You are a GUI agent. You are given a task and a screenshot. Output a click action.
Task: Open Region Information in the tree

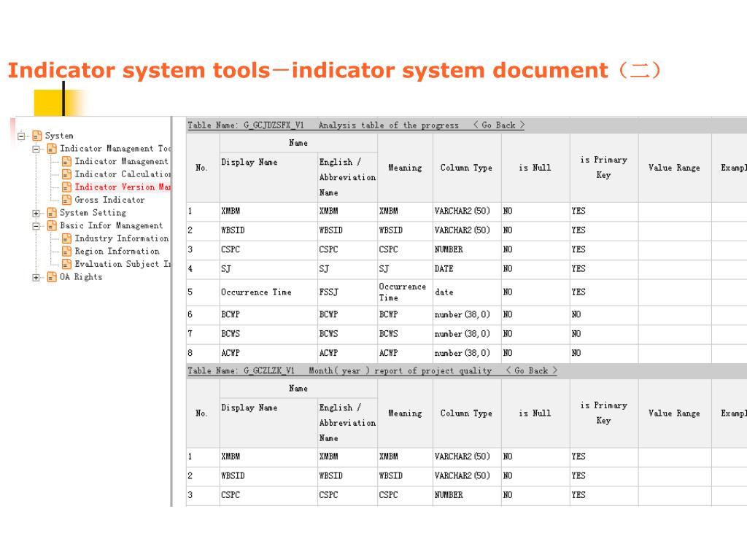[117, 252]
